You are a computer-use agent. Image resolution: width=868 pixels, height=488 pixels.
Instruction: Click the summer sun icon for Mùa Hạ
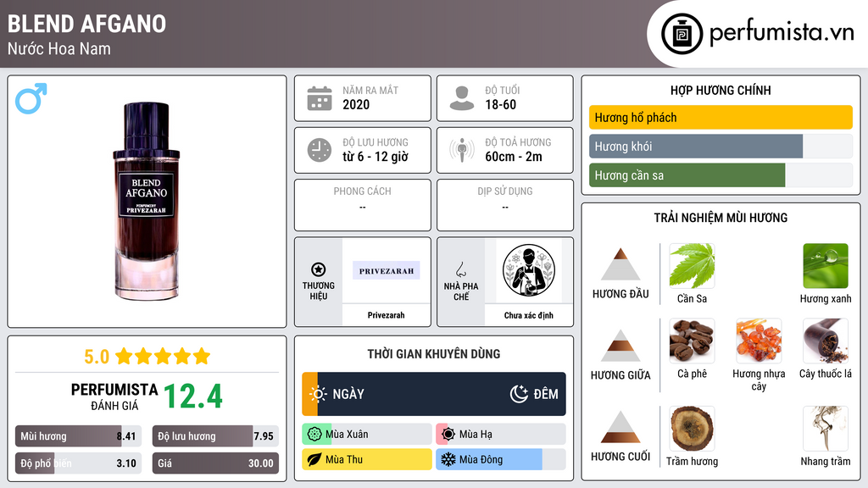click(448, 435)
